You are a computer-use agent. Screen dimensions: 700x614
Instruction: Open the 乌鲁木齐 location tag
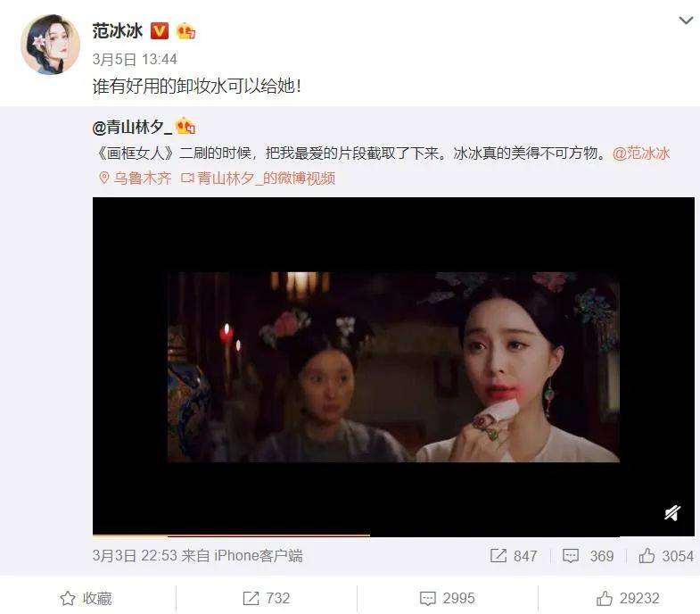pyautogui.click(x=135, y=178)
